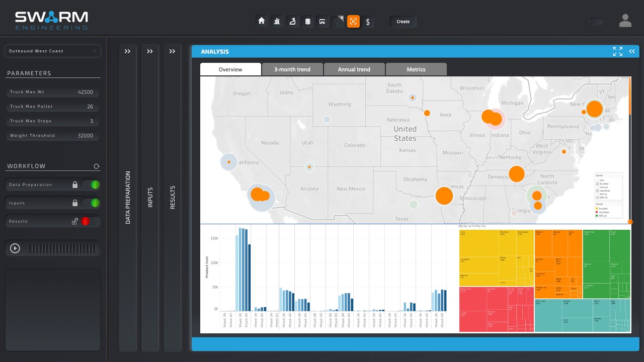The width and height of the screenshot is (644, 362).
Task: Expand Analysis panel to fullscreen
Action: coord(618,51)
